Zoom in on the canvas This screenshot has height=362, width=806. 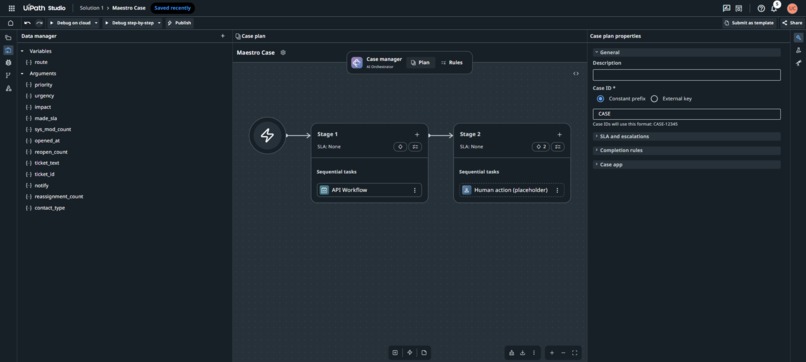[552, 353]
